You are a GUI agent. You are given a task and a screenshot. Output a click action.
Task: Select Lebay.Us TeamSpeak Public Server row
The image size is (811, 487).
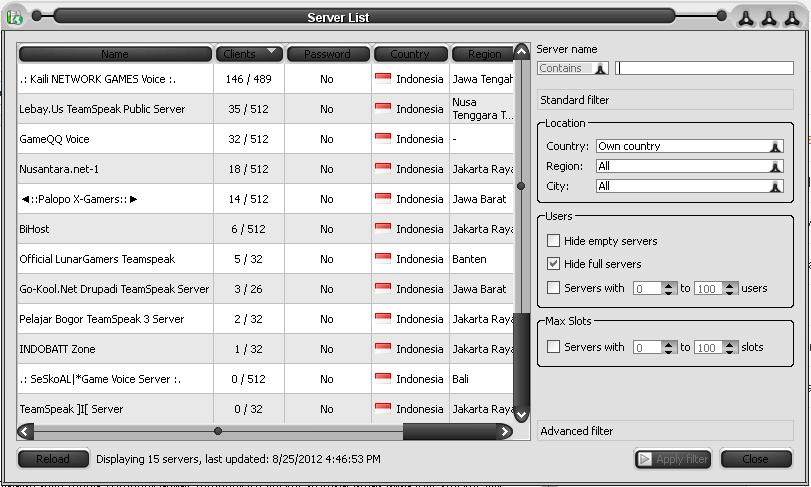click(265, 109)
